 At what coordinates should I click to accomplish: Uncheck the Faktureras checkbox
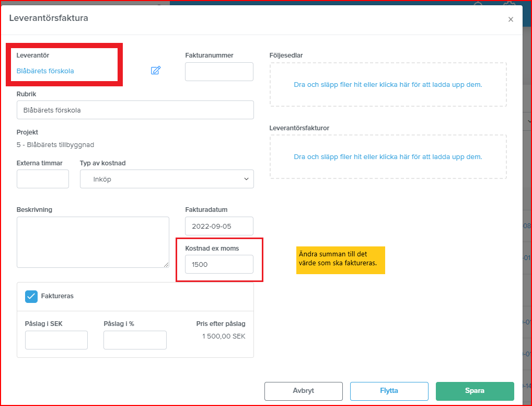point(31,296)
